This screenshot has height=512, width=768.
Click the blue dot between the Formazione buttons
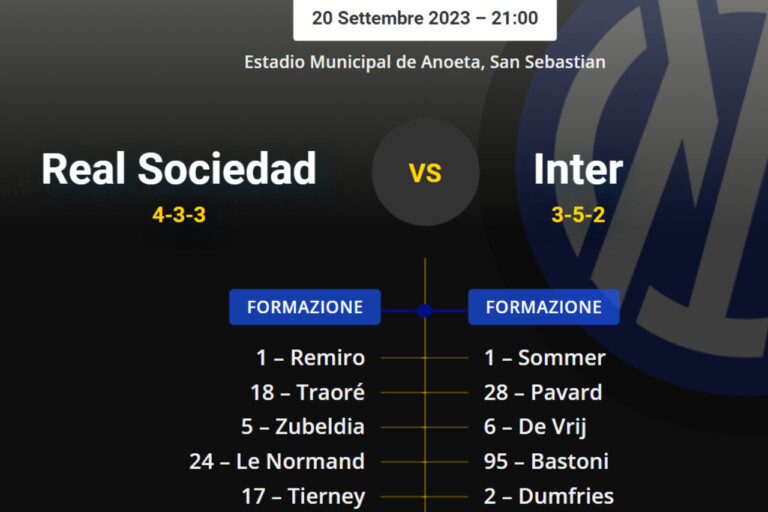(x=425, y=310)
